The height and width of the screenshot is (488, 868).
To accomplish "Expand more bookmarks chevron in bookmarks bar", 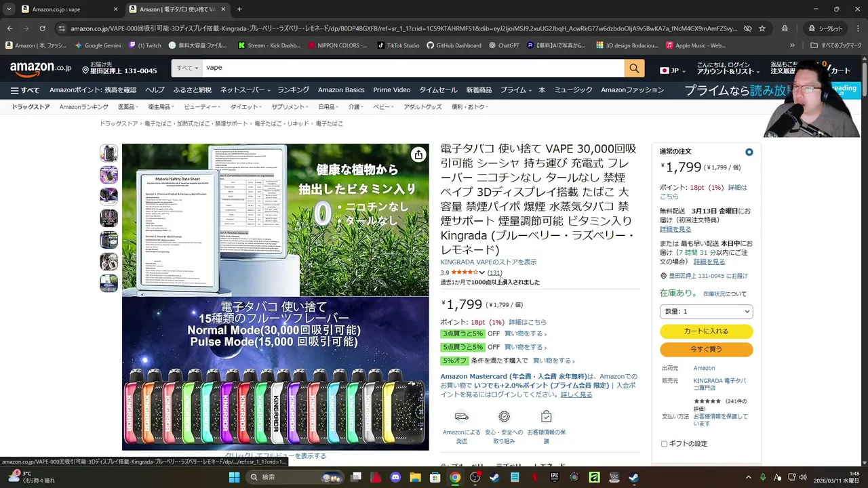I will 792,45.
